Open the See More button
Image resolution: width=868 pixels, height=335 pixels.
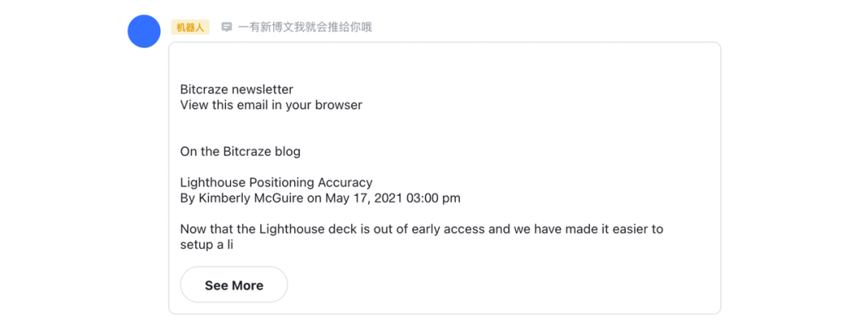coord(234,285)
